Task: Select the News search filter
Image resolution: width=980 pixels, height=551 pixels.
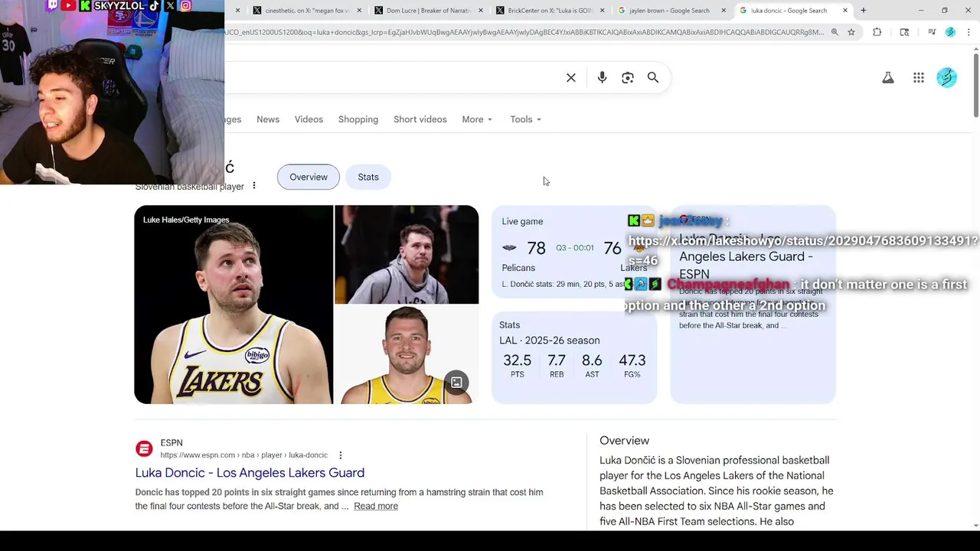Action: click(x=268, y=119)
